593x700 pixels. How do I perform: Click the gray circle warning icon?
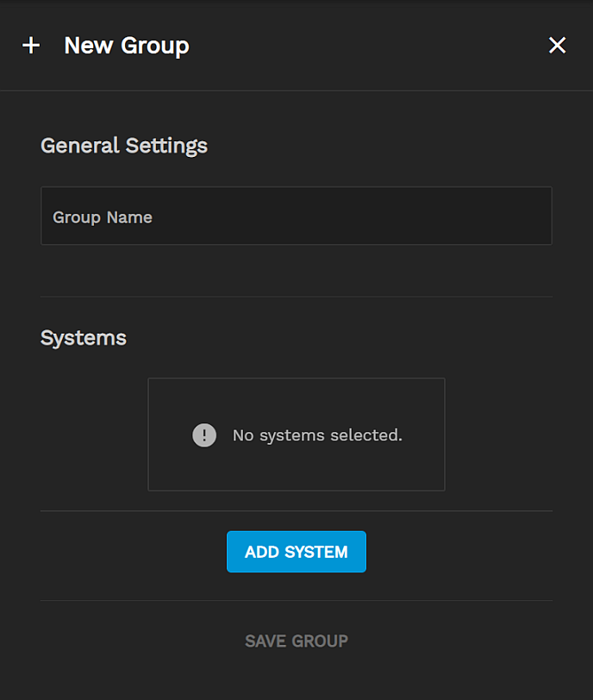[x=204, y=435]
